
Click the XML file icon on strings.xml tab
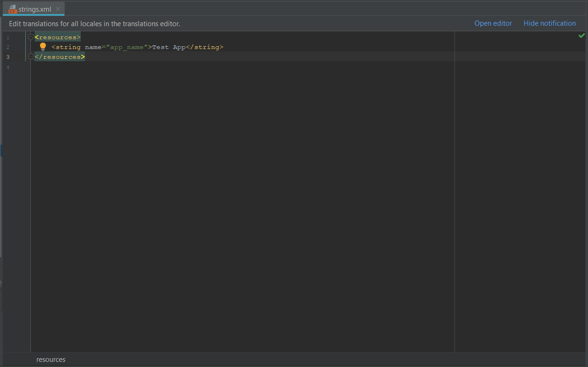[13, 9]
